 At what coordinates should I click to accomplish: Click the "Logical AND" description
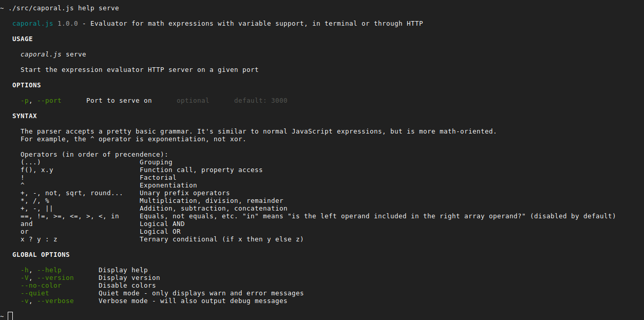[162, 224]
